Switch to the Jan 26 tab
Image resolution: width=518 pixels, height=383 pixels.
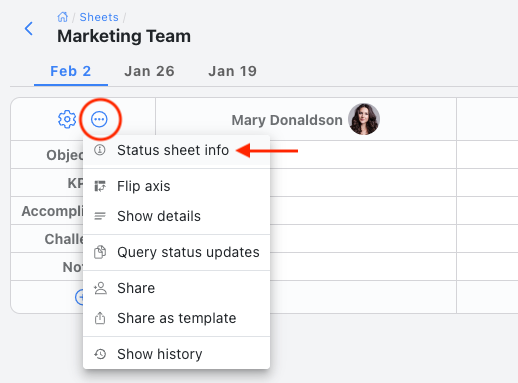(x=149, y=71)
